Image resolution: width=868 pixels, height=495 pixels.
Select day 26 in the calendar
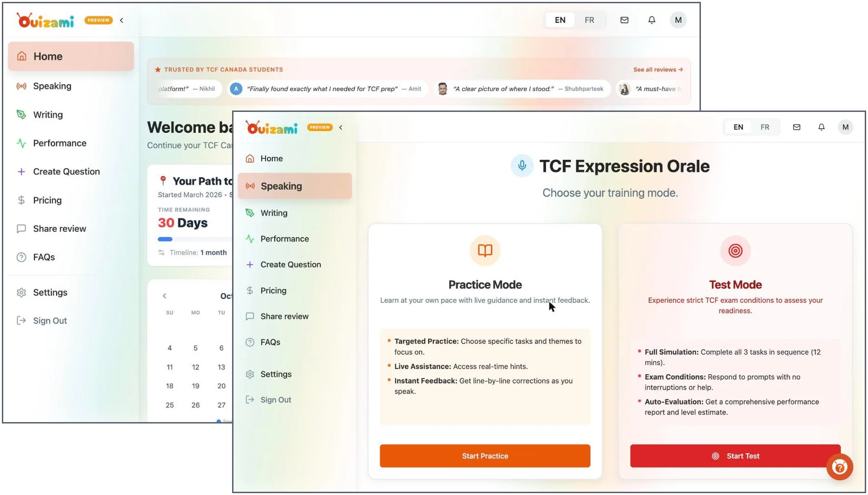195,405
